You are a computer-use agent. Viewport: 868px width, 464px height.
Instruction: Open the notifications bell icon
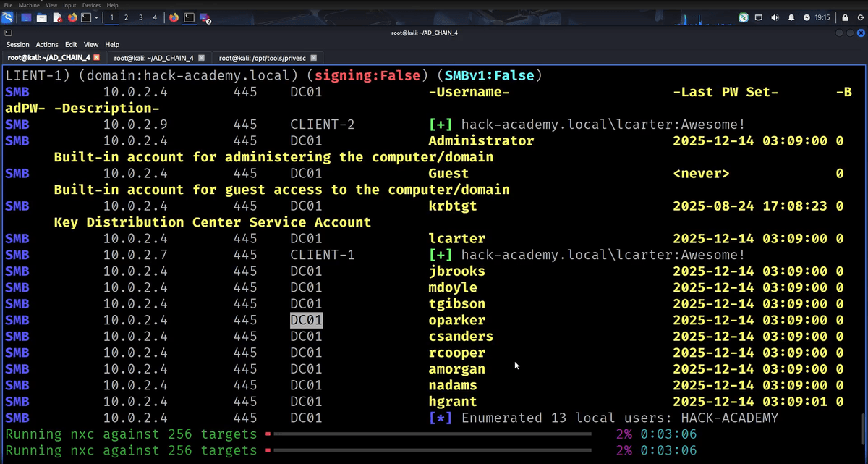tap(791, 17)
